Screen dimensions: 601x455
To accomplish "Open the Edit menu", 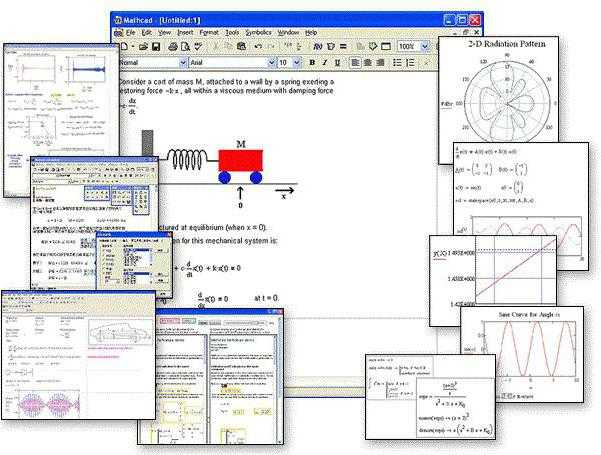I will [x=147, y=33].
